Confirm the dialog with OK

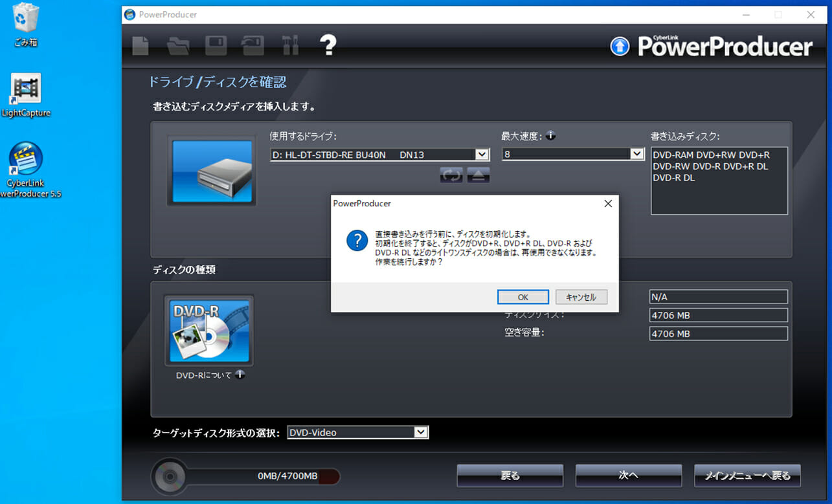[x=523, y=297]
